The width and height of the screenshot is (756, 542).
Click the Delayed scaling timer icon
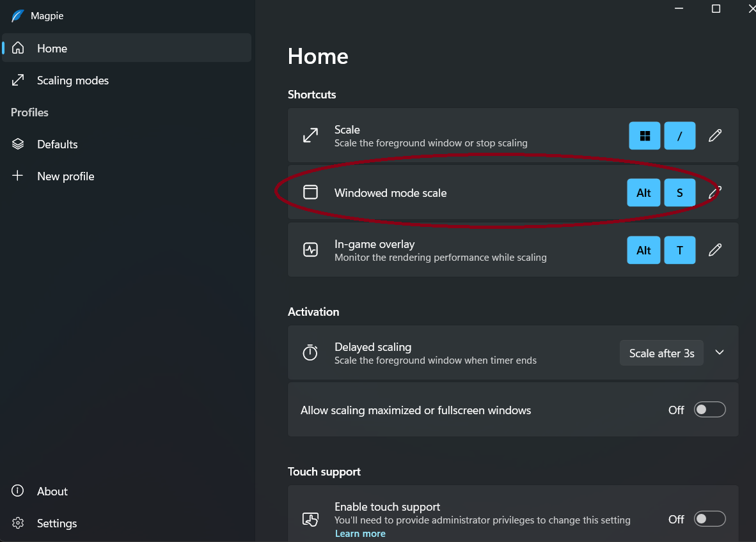click(x=310, y=353)
